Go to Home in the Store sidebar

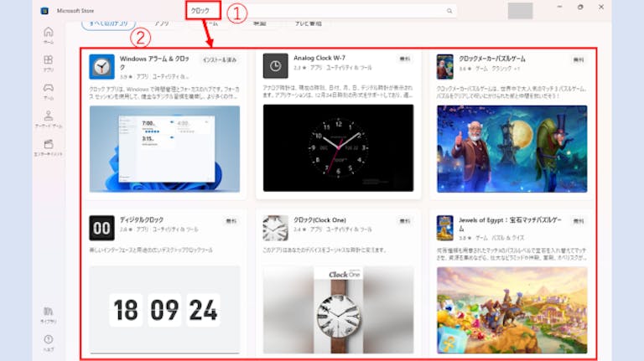(49, 35)
